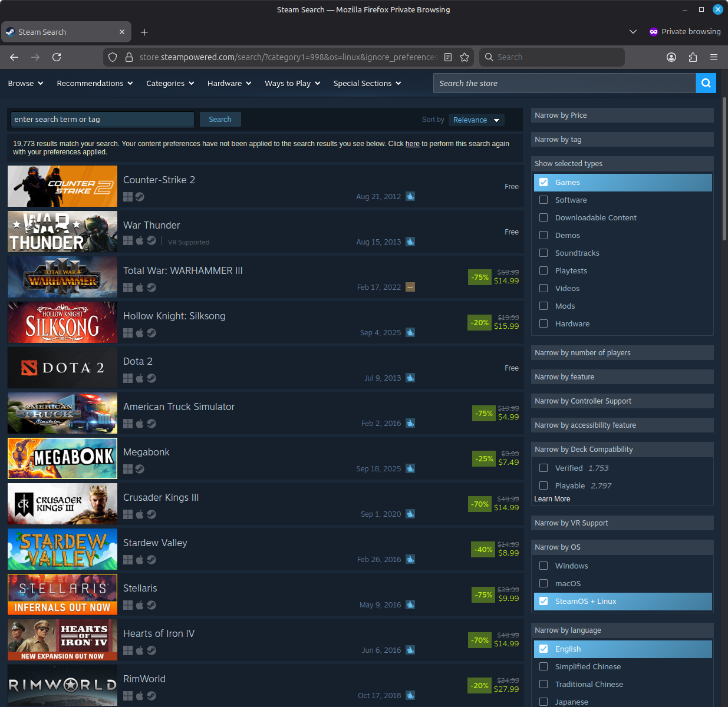Click Stardew Valley review thumbs-up icon
The width and height of the screenshot is (728, 707).
click(410, 559)
